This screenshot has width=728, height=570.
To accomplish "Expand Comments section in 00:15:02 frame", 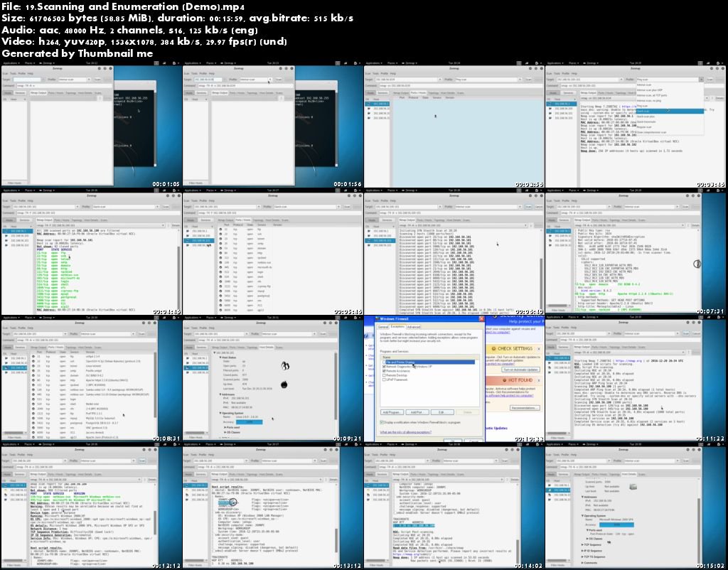I will 582,563.
